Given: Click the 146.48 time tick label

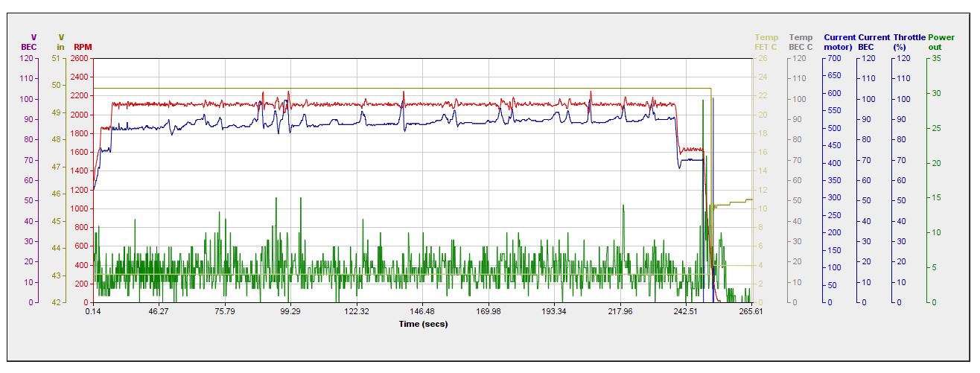Looking at the screenshot, I should [422, 311].
